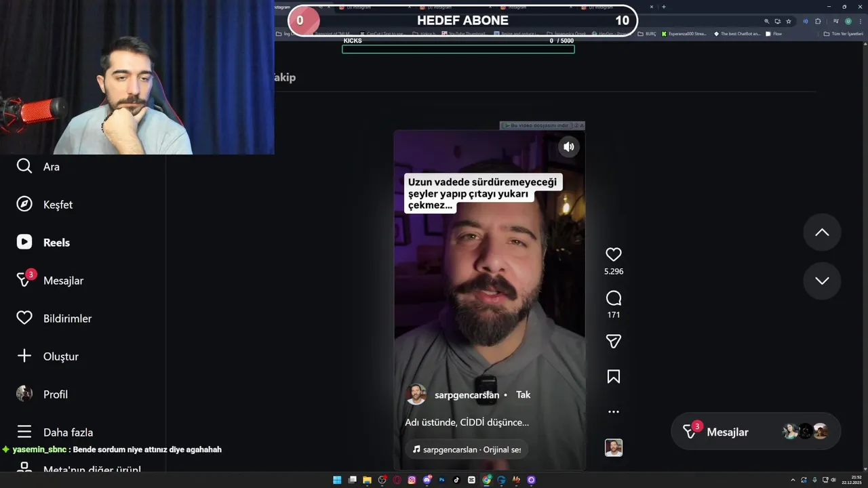This screenshot has height=488, width=868.
Task: Save the reel with bookmark icon
Action: (x=614, y=377)
